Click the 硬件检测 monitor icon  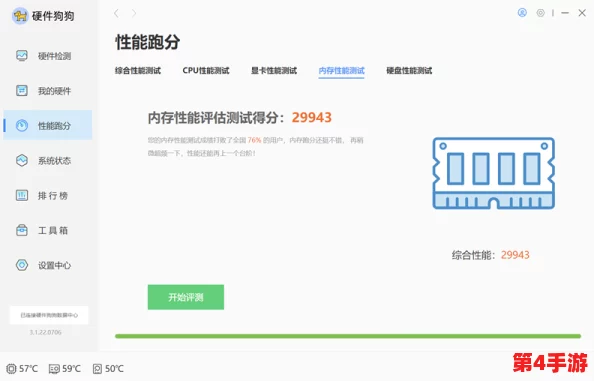point(22,56)
